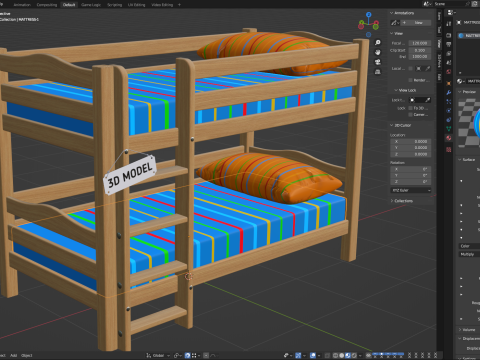Open the Modifiers wrench tab icon
The height and width of the screenshot is (360, 480).
(449, 92)
